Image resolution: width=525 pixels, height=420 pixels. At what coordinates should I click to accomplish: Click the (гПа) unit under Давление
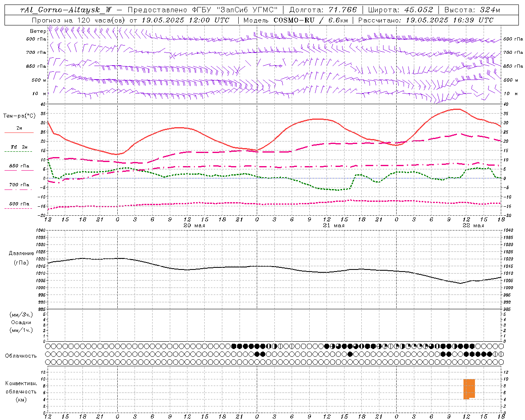point(21,262)
